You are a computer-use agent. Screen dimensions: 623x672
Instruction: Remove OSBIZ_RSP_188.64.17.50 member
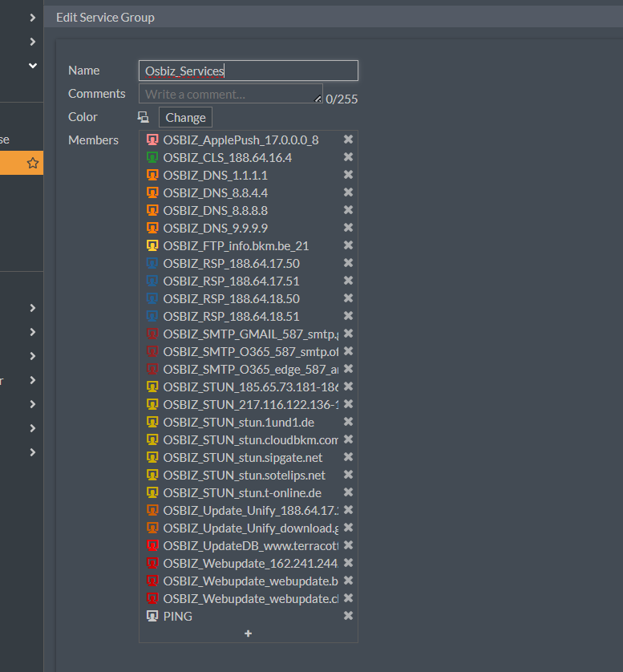(x=348, y=263)
